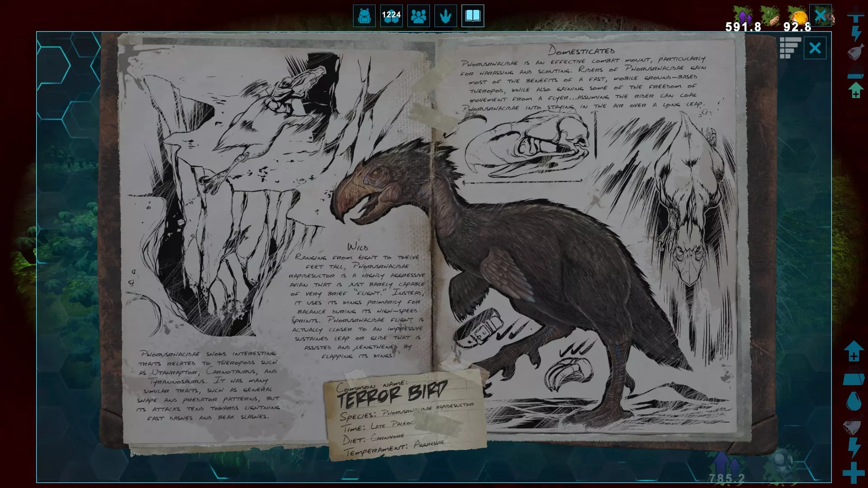Select the survivor notes book icon

(473, 16)
